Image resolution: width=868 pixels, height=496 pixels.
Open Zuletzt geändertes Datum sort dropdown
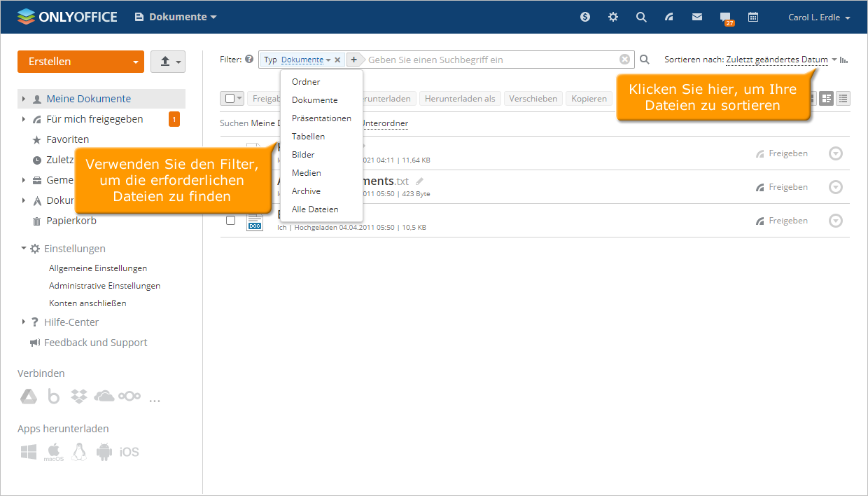781,60
